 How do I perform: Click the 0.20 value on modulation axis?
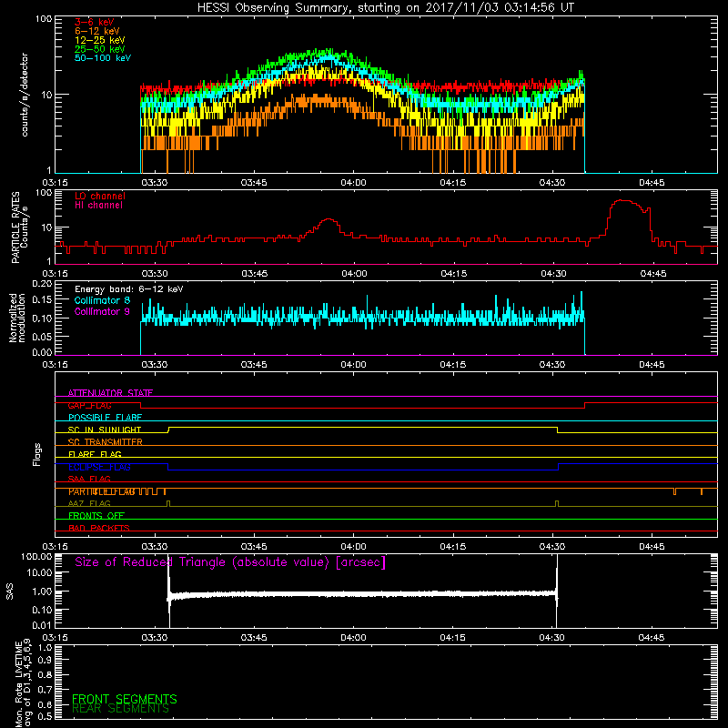click(42, 283)
